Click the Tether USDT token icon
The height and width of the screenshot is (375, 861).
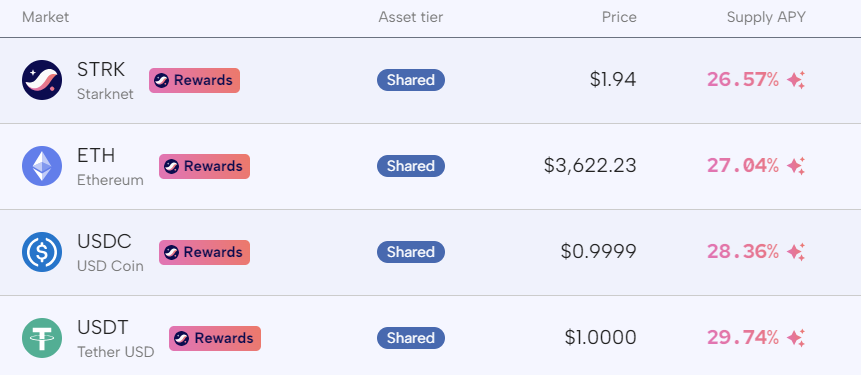click(x=42, y=338)
